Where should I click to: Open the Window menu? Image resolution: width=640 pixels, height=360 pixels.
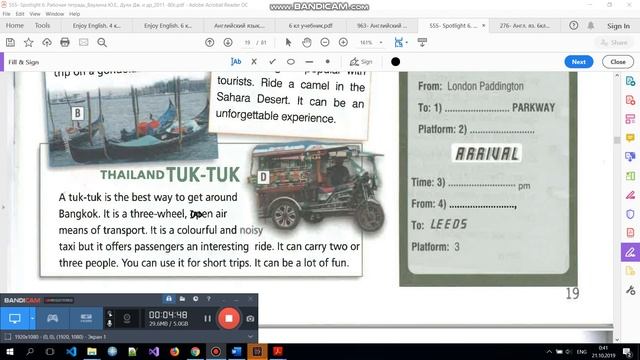click(55, 14)
